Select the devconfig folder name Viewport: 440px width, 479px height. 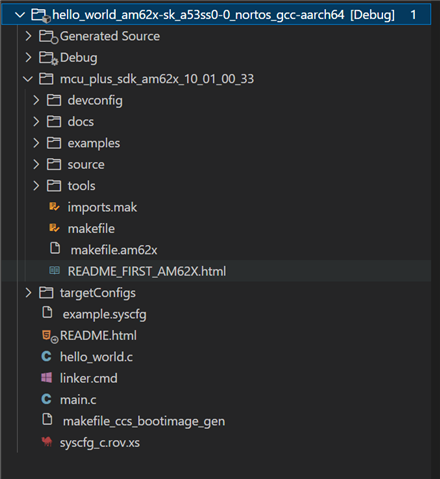click(95, 101)
